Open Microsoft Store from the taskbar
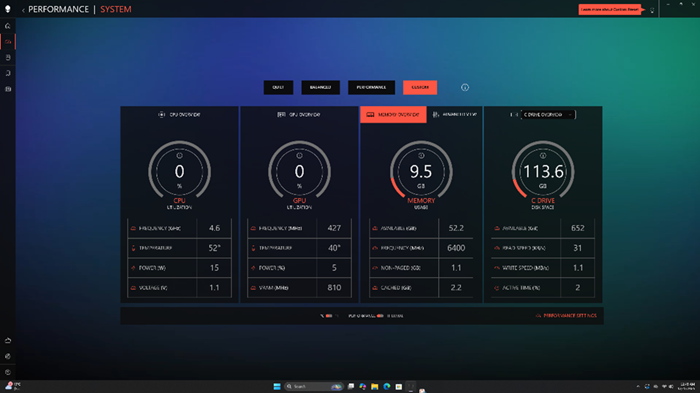The width and height of the screenshot is (700, 393). click(399, 387)
